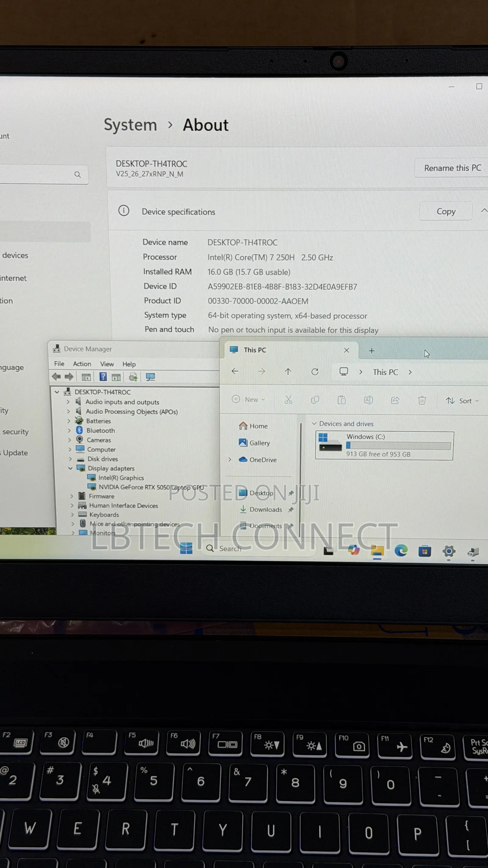The width and height of the screenshot is (488, 868).
Task: Click the Copy icon in File Explorer toolbar
Action: coord(315,400)
